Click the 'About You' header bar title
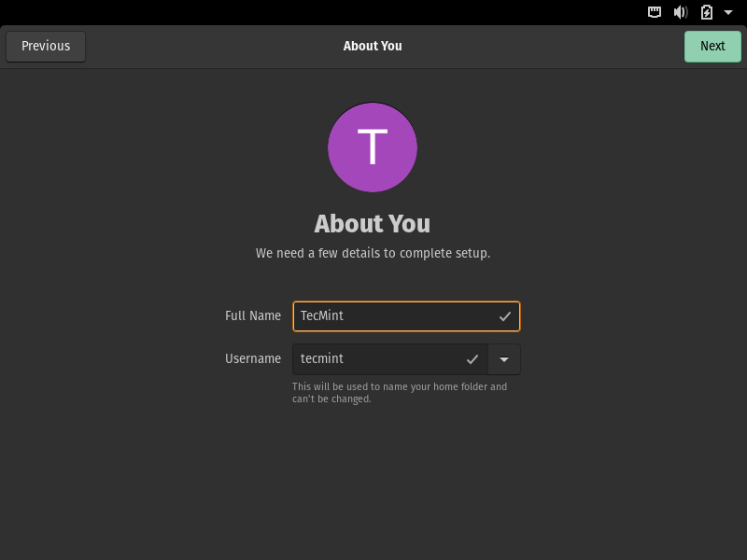Screen dimensions: 747x560 [373, 46]
